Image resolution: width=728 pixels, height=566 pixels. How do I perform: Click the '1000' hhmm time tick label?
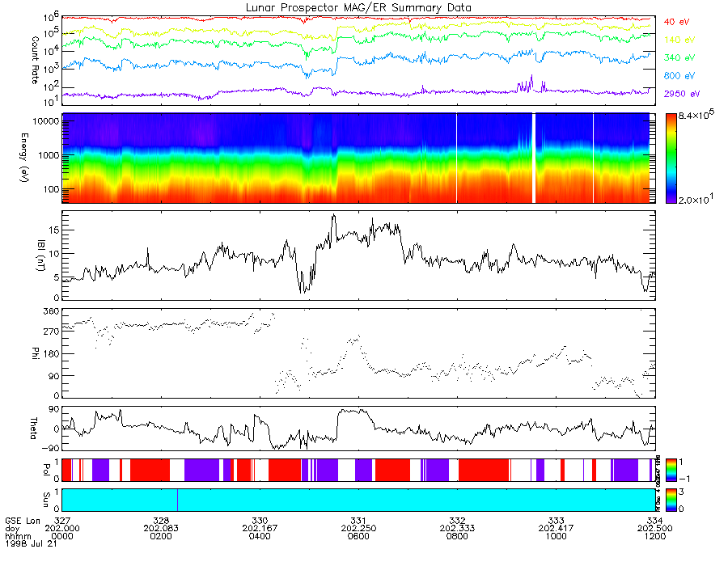(x=557, y=536)
